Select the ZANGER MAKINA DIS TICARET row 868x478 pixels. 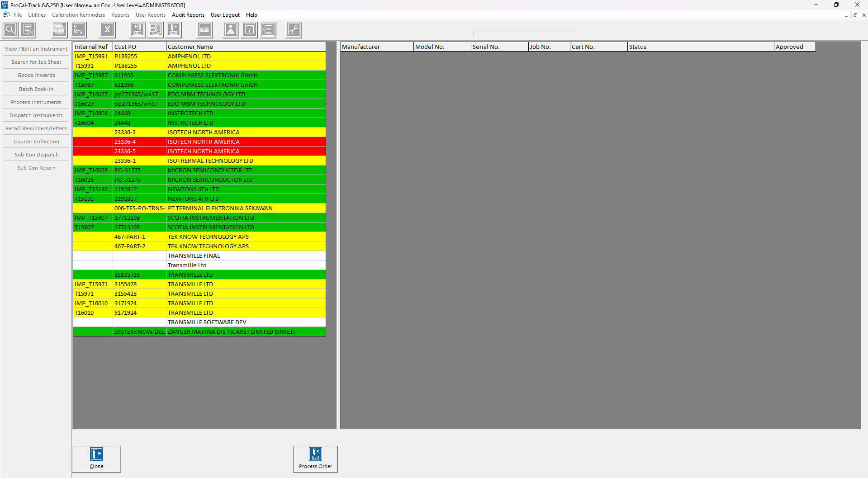199,332
